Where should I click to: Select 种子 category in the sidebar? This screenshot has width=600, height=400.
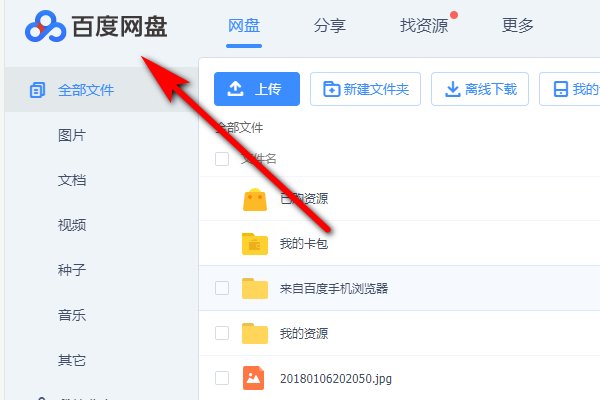pos(72,270)
